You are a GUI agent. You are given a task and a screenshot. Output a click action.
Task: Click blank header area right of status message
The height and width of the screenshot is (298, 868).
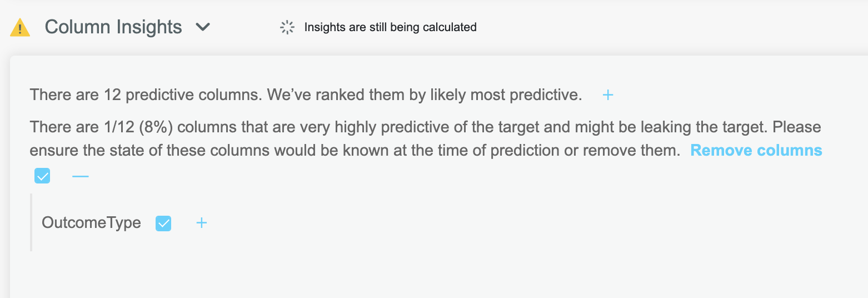click(667, 27)
